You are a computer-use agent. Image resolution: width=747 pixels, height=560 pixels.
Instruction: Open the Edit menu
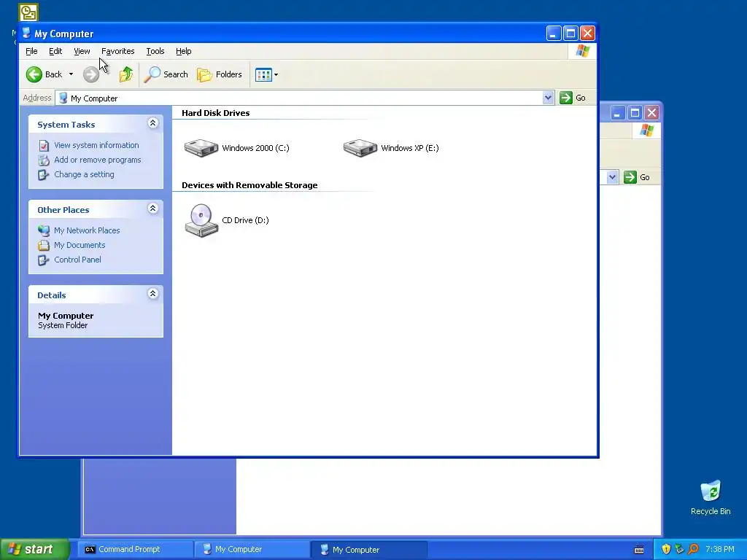tap(55, 51)
